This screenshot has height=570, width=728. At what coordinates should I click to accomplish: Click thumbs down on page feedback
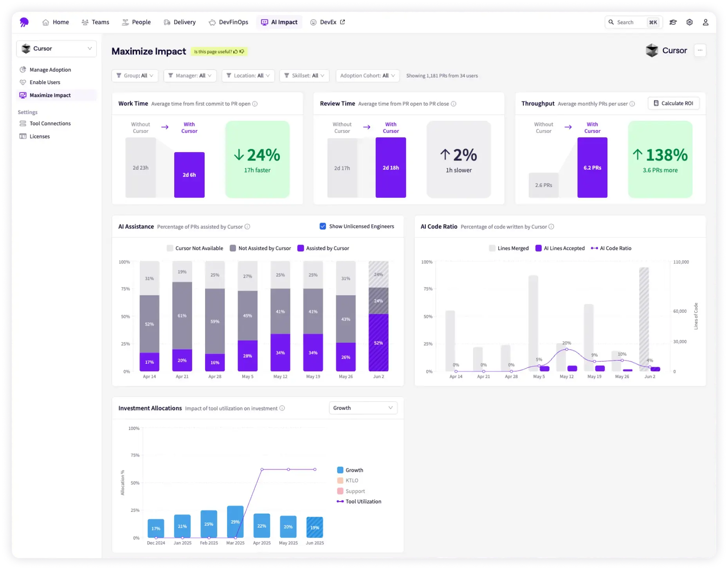pyautogui.click(x=242, y=52)
